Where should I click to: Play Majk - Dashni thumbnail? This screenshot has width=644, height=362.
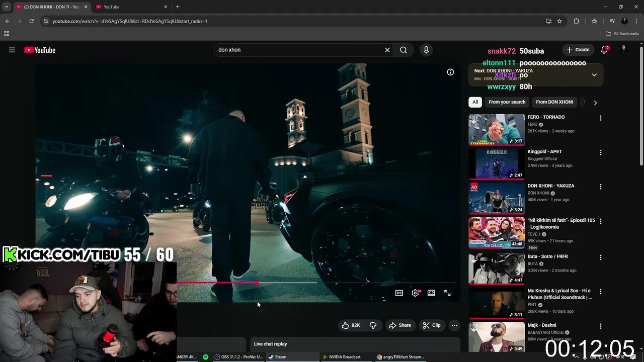click(497, 337)
